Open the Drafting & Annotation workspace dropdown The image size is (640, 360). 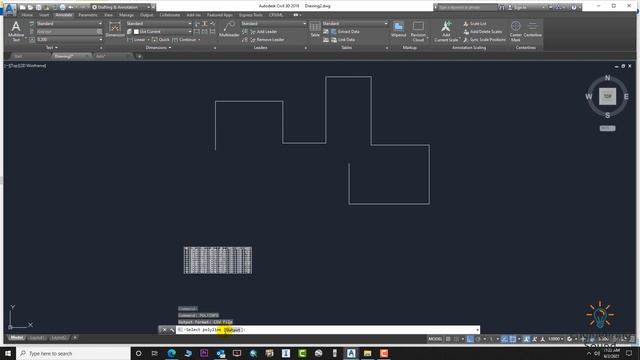[121, 7]
